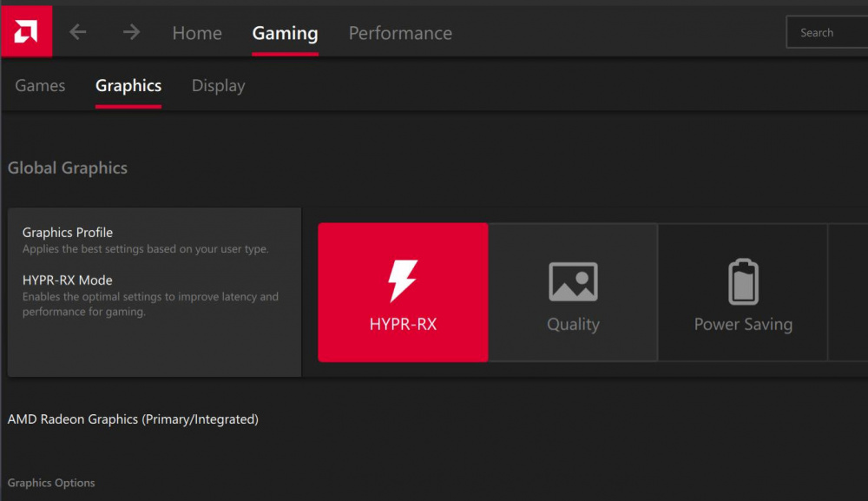Screen dimensions: 868x501
Task: Click the Power Saving battery icon
Action: tap(743, 282)
